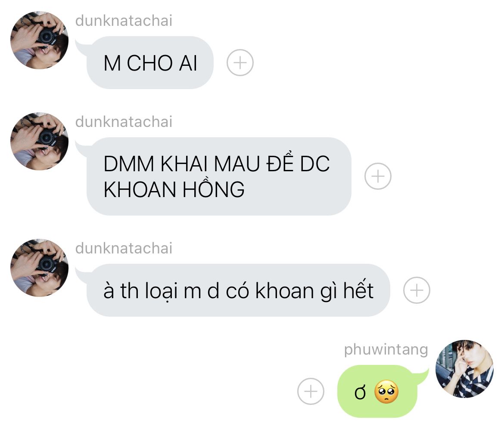Viewport: 504px width, 432px height.
Task: Select the 'à th loại m d có khoan' bubble
Action: [x=238, y=290]
